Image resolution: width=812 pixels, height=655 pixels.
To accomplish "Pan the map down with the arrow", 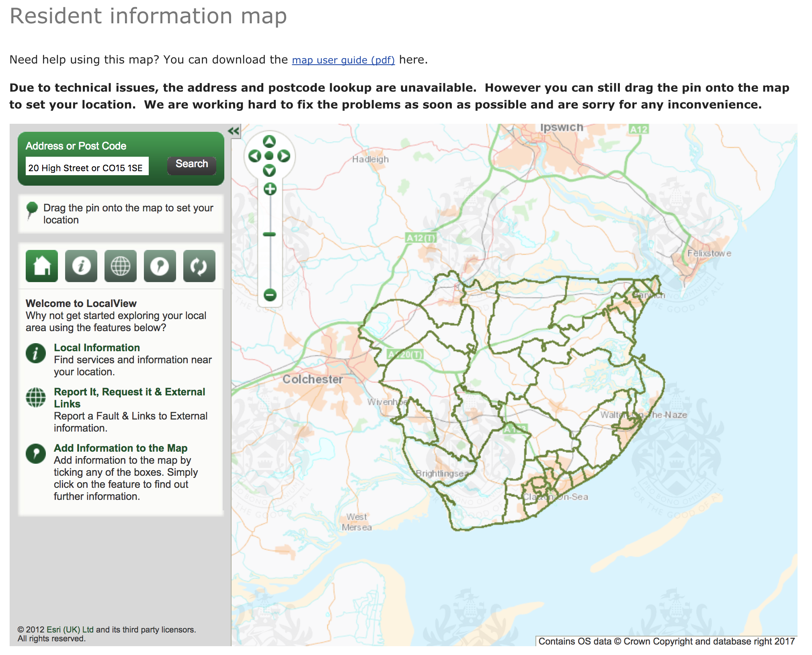I will (x=269, y=171).
